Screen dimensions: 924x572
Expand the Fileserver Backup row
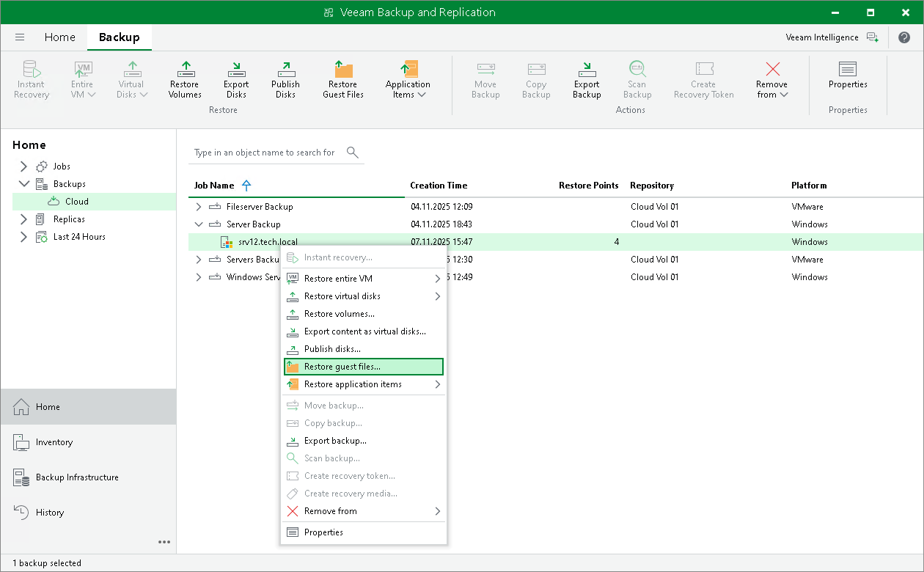coord(198,207)
